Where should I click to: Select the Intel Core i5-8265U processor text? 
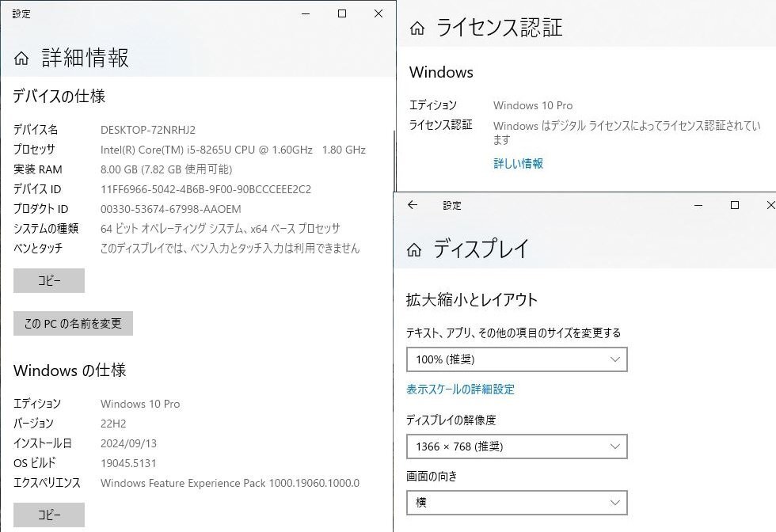click(x=233, y=150)
